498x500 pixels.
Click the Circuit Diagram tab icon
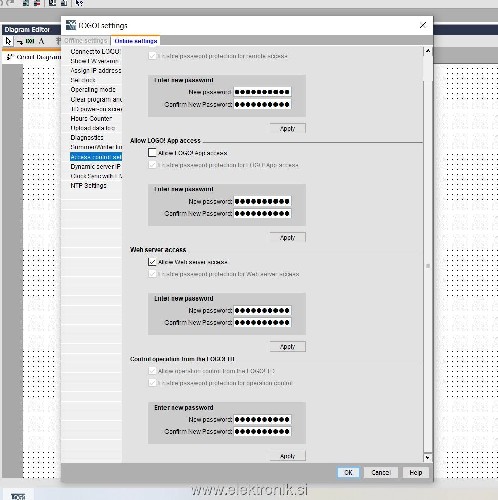(x=10, y=57)
